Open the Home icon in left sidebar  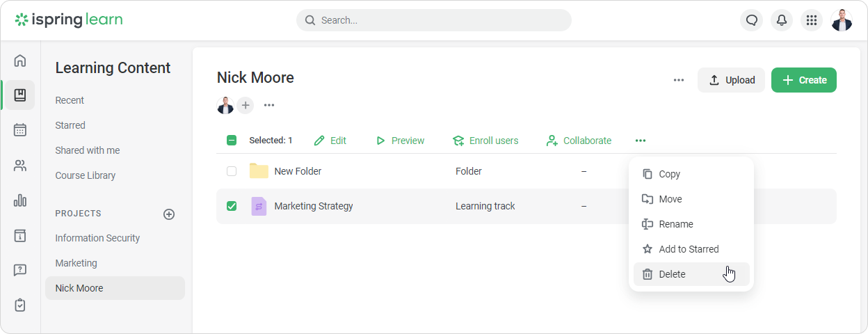click(x=20, y=61)
